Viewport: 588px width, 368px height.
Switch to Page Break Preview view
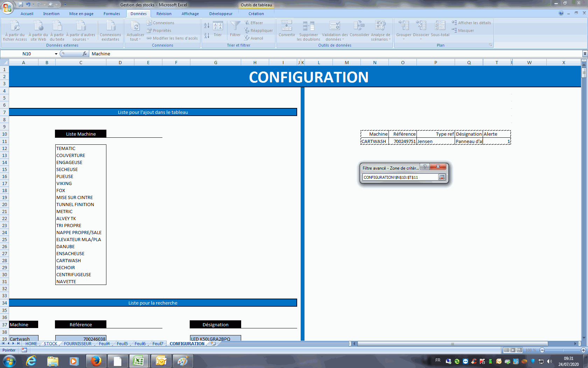pos(519,350)
